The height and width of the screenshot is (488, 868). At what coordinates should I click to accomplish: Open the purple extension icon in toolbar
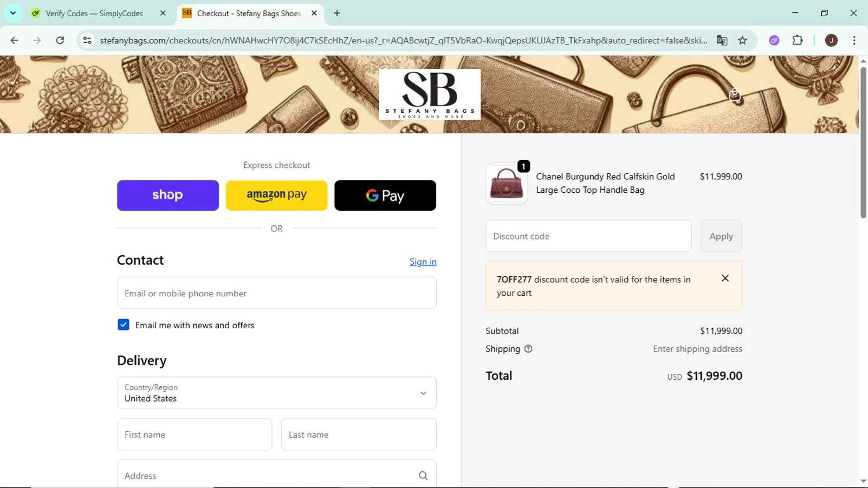[774, 41]
